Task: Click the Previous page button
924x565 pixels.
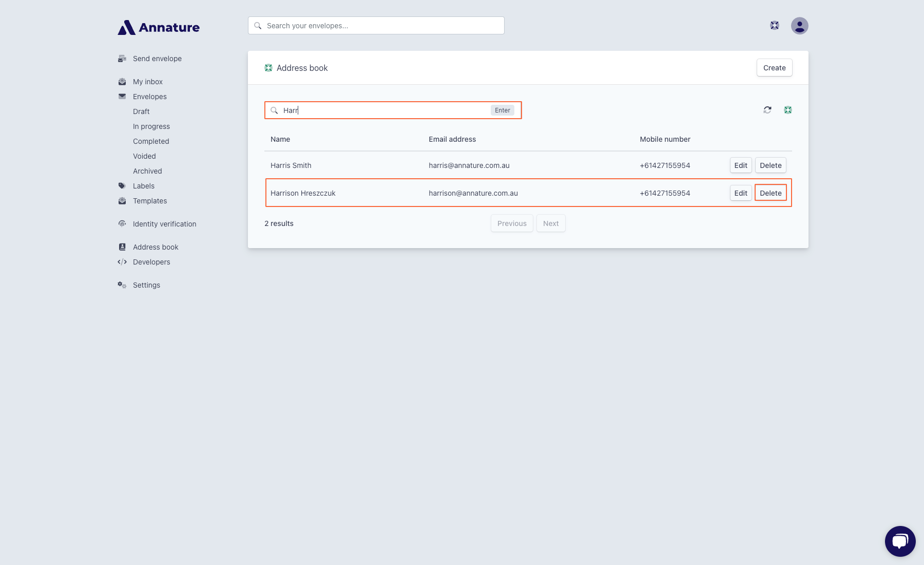Action: coord(512,223)
